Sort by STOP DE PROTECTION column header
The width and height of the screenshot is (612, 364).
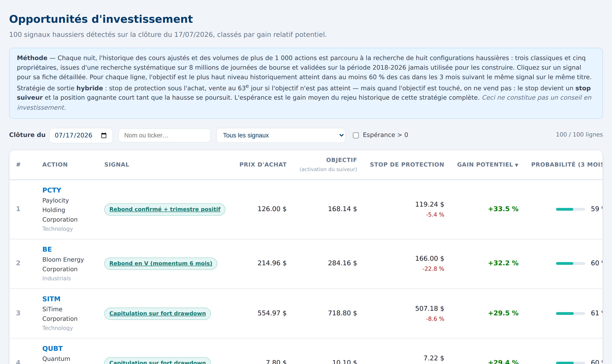pos(407,164)
